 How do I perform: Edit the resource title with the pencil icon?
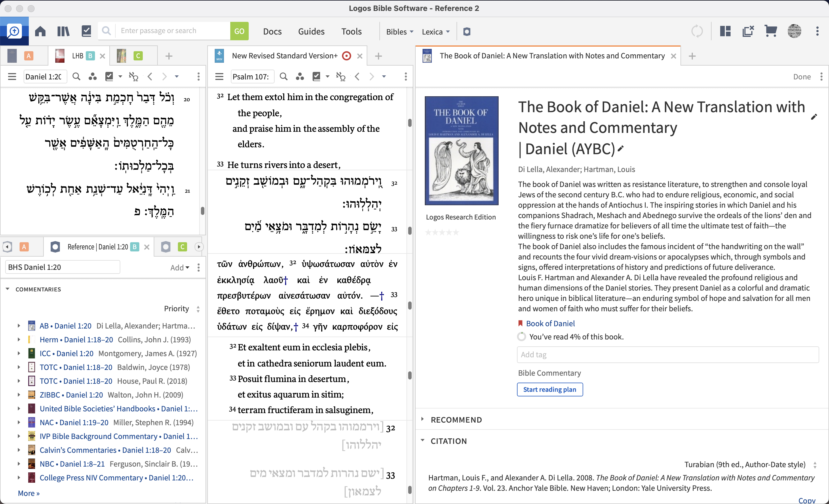(x=814, y=117)
